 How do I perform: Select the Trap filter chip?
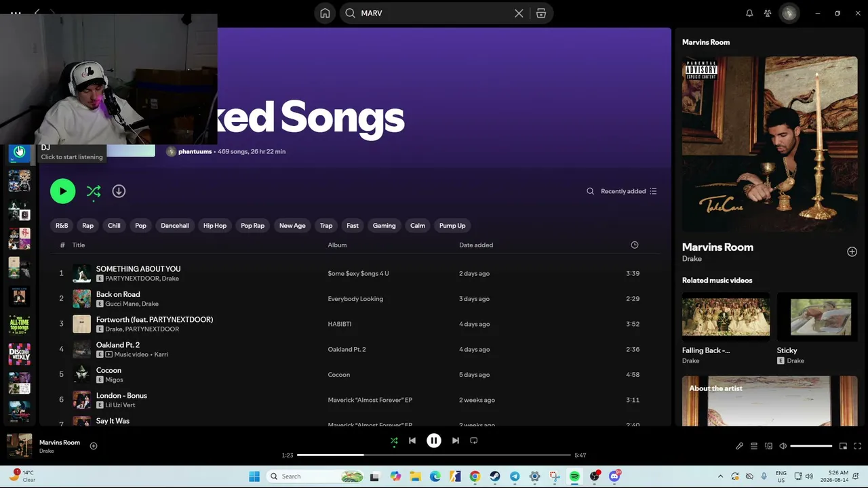326,226
